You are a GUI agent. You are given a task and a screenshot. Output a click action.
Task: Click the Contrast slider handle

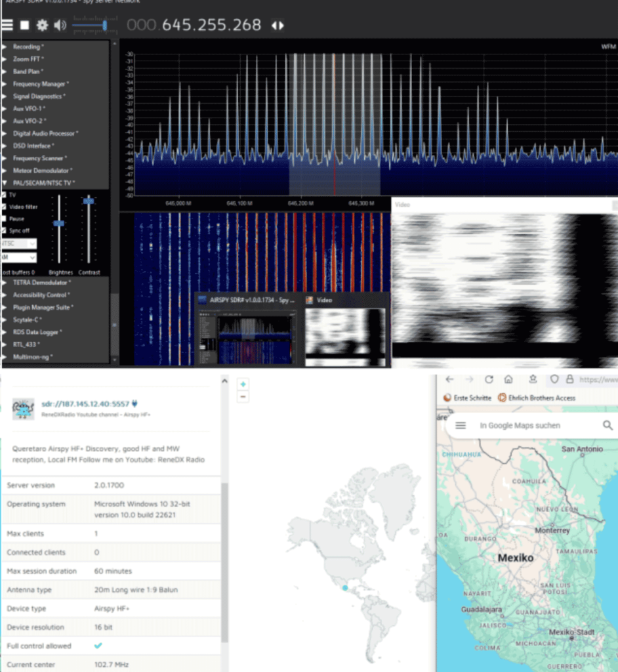tap(89, 201)
